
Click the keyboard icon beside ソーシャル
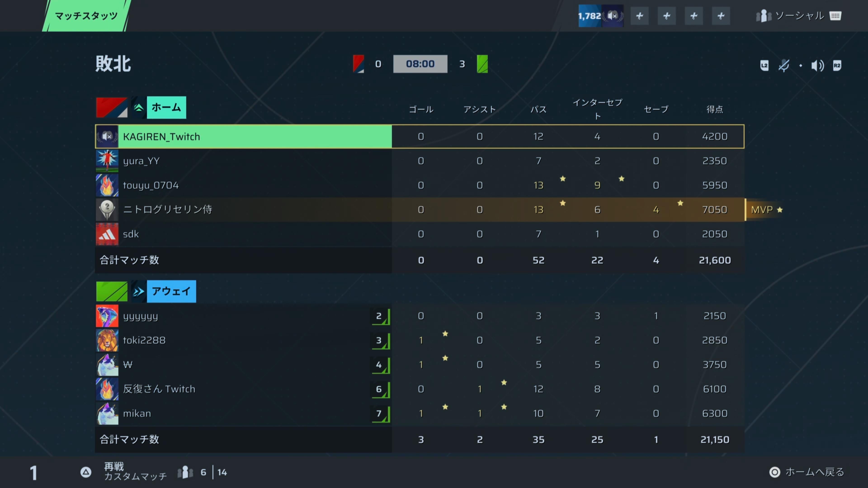(x=835, y=16)
